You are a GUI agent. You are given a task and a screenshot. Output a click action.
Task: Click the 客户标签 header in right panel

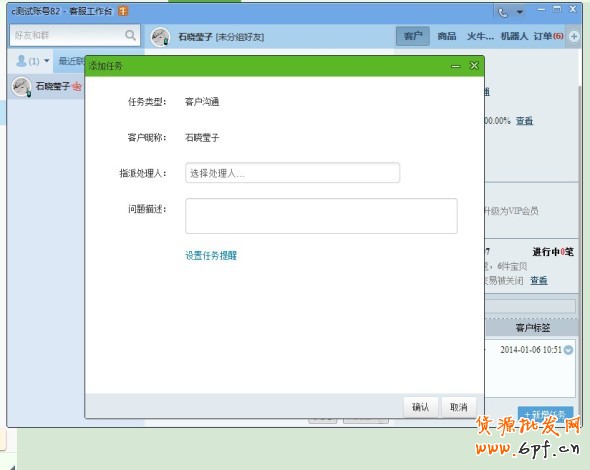point(532,328)
